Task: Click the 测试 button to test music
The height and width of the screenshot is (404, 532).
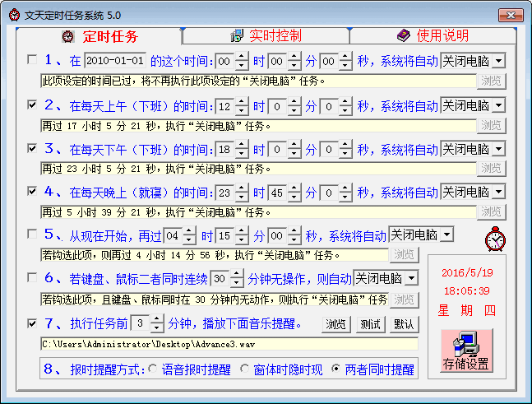Action: point(371,324)
